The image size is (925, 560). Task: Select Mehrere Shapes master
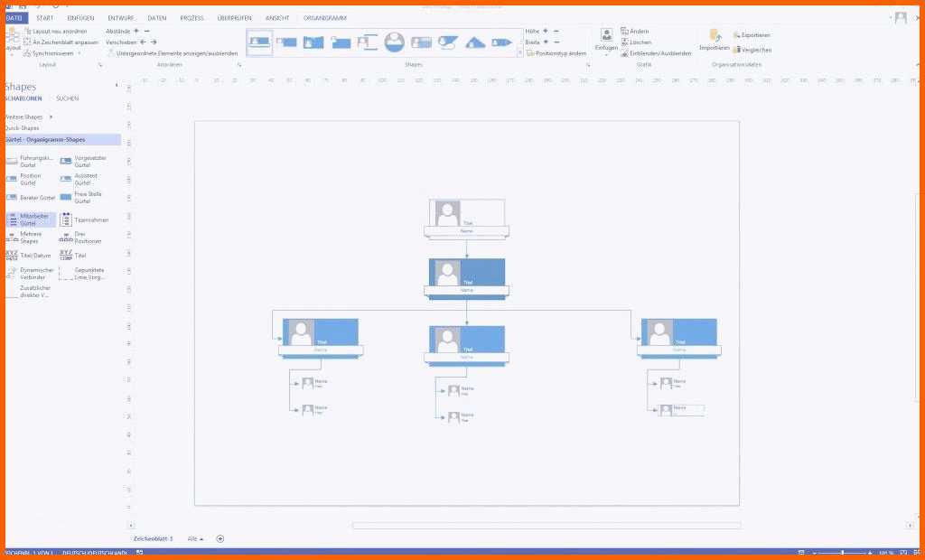(x=24, y=238)
